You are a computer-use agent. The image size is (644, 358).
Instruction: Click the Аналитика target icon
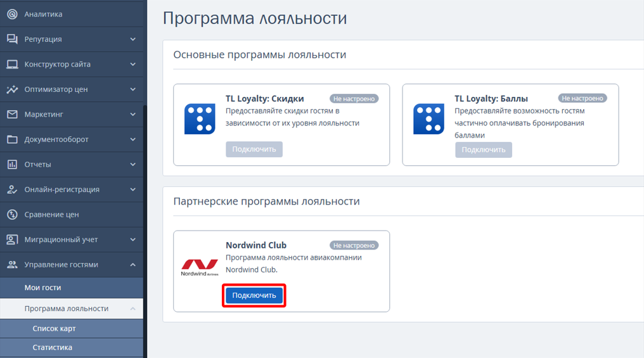pyautogui.click(x=12, y=15)
